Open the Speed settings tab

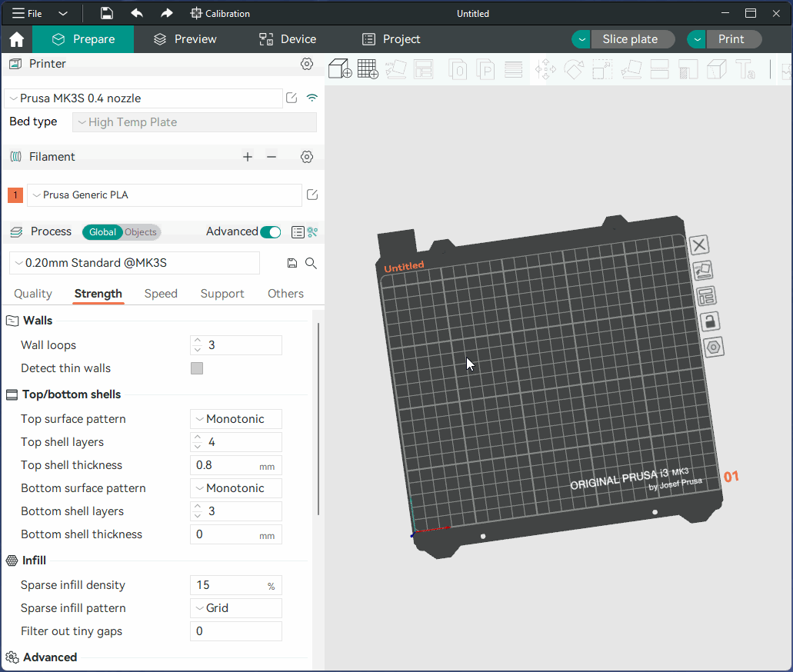point(161,293)
